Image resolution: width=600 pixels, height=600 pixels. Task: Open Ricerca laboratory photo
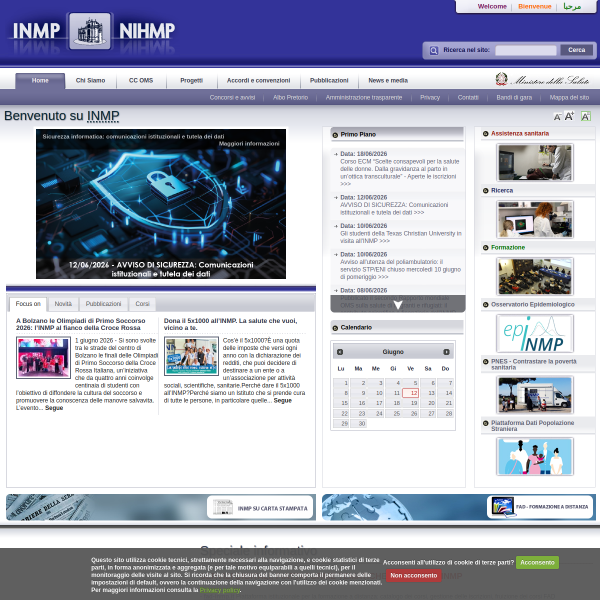(535, 219)
